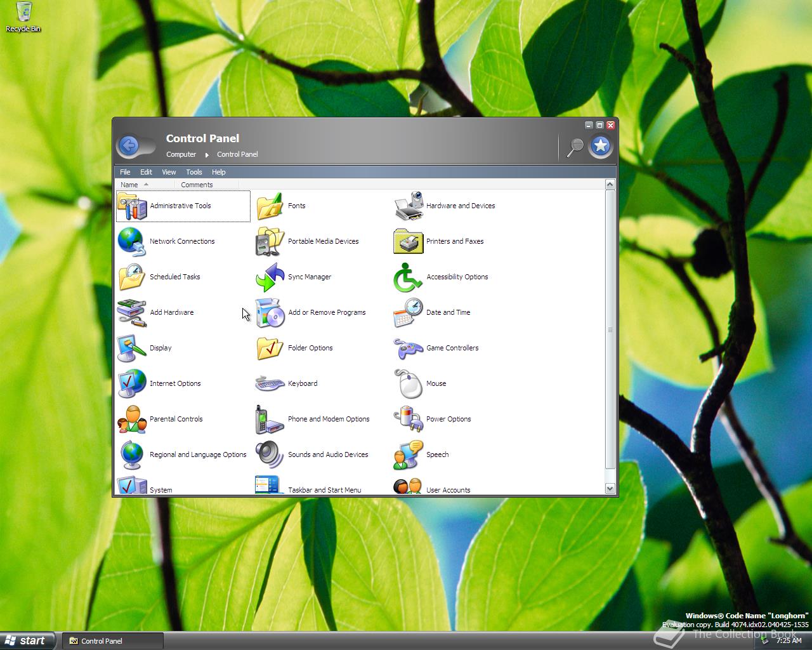Open Phone and Modem Options icon
812x650 pixels.
(x=270, y=420)
